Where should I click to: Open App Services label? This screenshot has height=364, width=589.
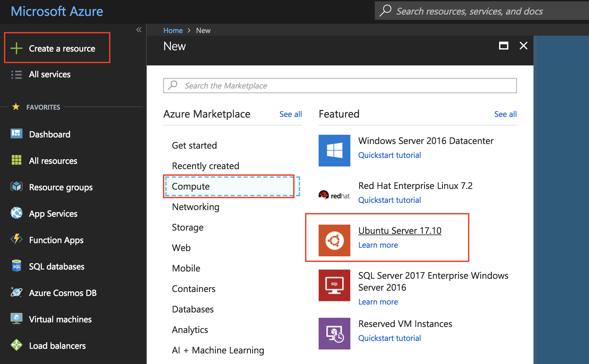[53, 214]
